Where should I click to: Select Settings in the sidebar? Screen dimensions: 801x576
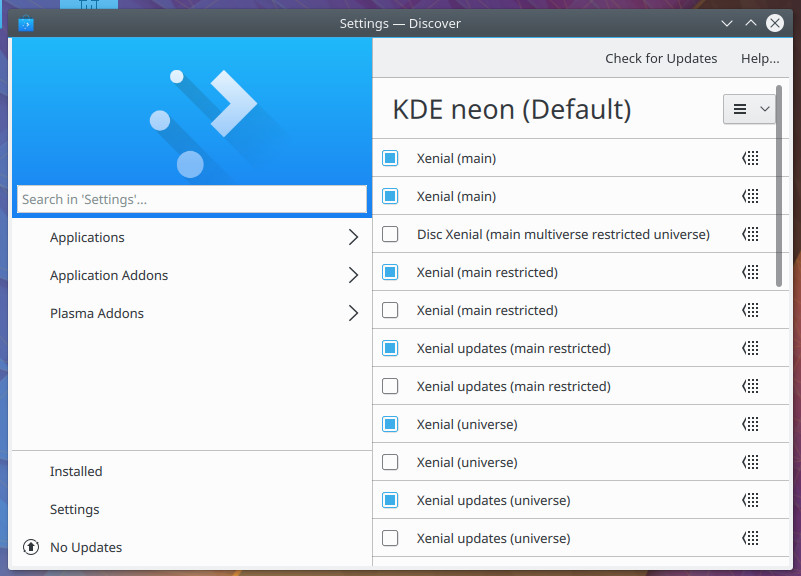[x=192, y=509]
